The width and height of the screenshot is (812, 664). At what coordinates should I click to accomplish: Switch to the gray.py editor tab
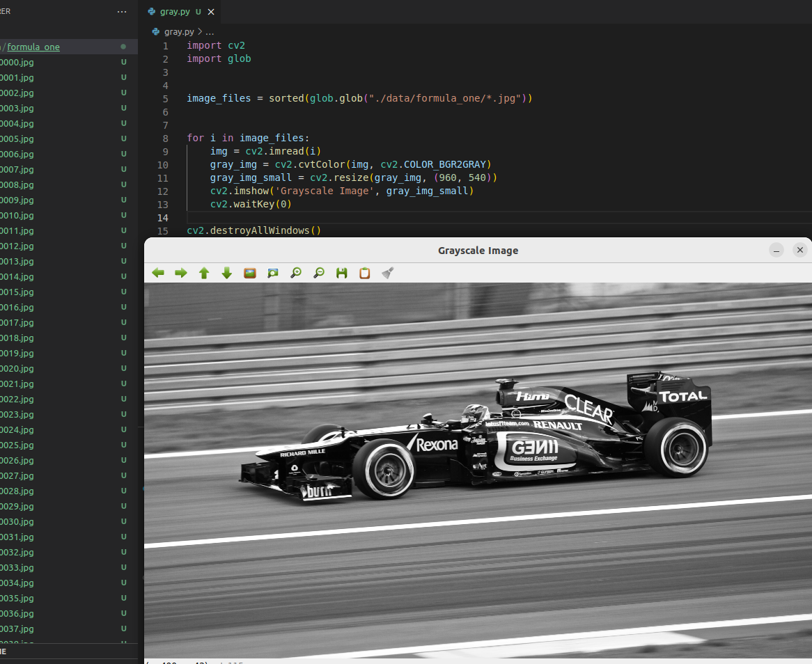[x=175, y=11]
